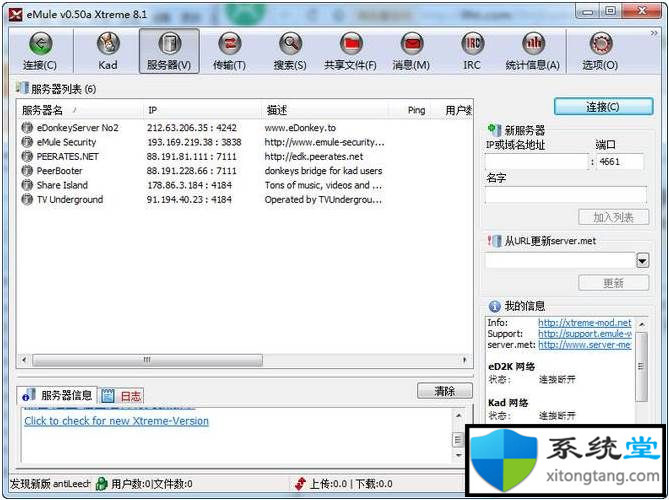Sort by the IP column header
Image resolution: width=669 pixels, height=500 pixels.
click(201, 110)
